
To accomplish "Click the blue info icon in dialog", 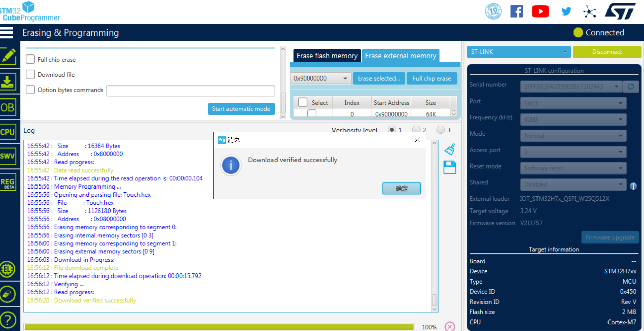I will [231, 165].
